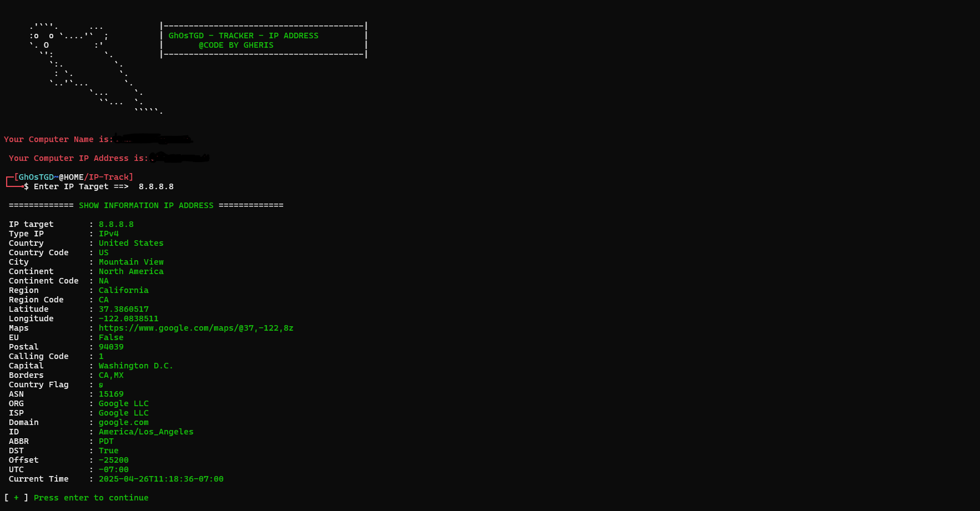Click the 'Longitude' field label

(31, 318)
